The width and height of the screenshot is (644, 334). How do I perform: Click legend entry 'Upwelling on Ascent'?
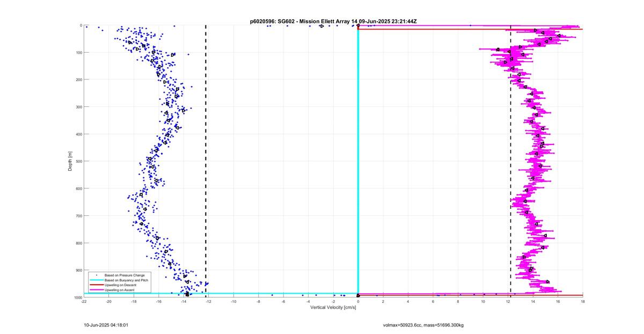120,289
